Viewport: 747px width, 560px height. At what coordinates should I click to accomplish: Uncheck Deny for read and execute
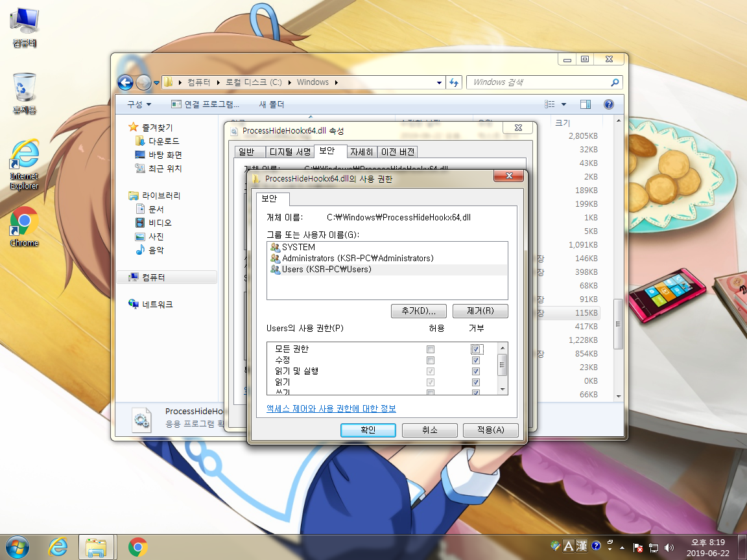pos(475,371)
